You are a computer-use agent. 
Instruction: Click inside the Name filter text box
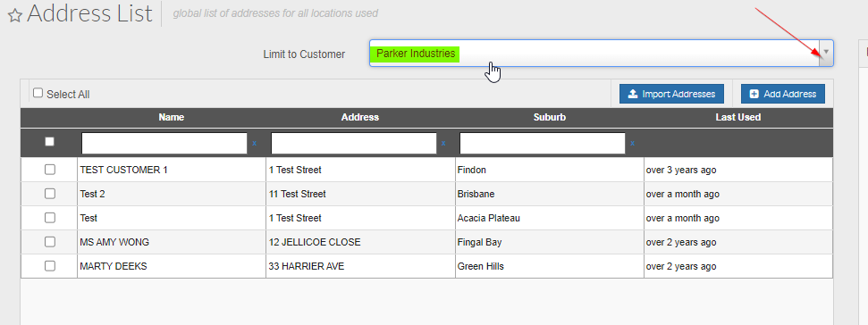click(x=164, y=143)
